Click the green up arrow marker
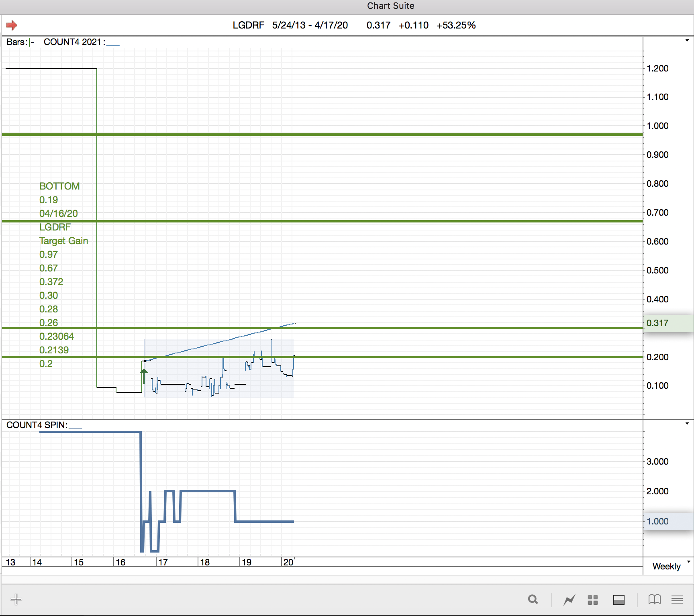694x616 pixels. tap(144, 376)
